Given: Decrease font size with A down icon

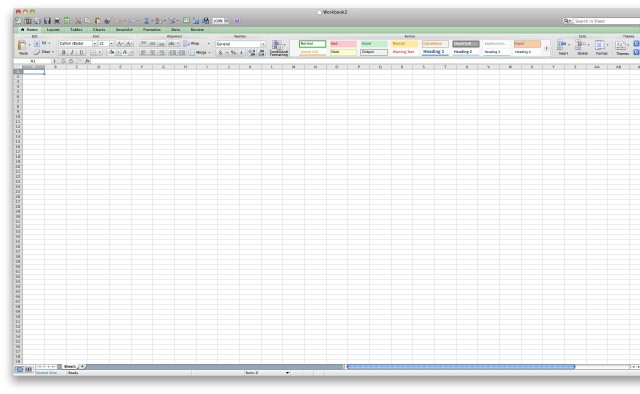Looking at the screenshot, I should point(129,43).
